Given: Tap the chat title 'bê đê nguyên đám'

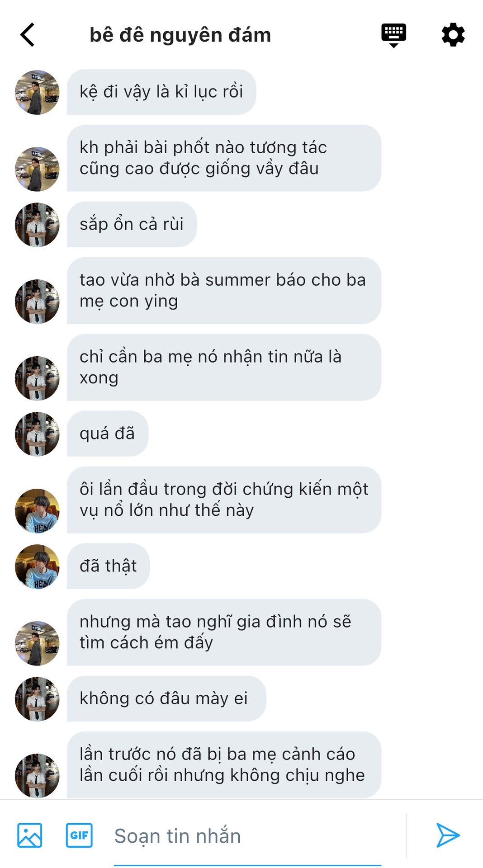Looking at the screenshot, I should 180,35.
